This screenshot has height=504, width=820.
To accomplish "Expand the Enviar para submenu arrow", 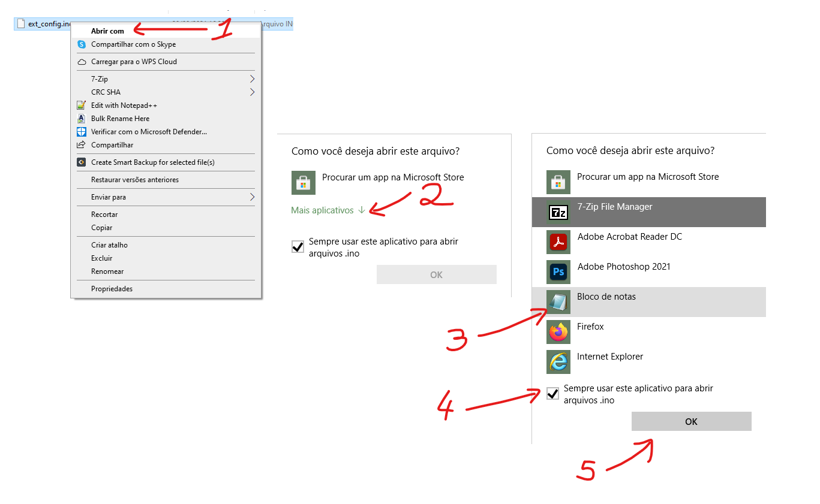I will (x=253, y=197).
